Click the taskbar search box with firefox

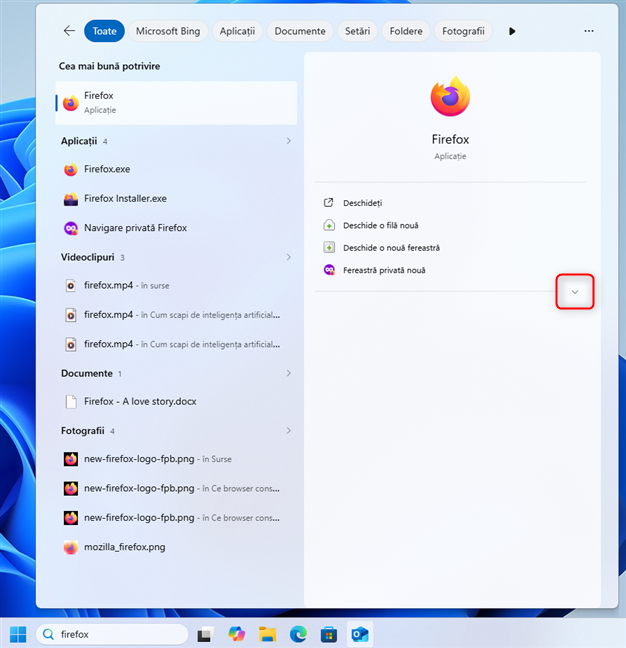112,634
